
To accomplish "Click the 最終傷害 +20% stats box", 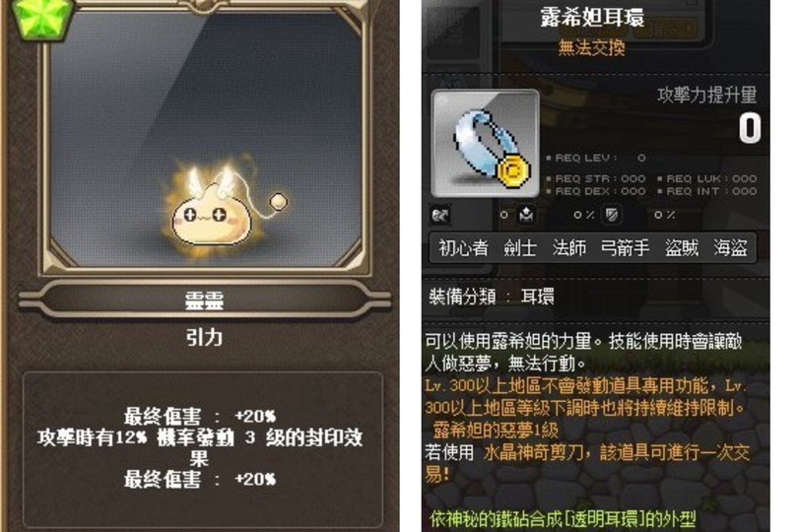I will (203, 449).
